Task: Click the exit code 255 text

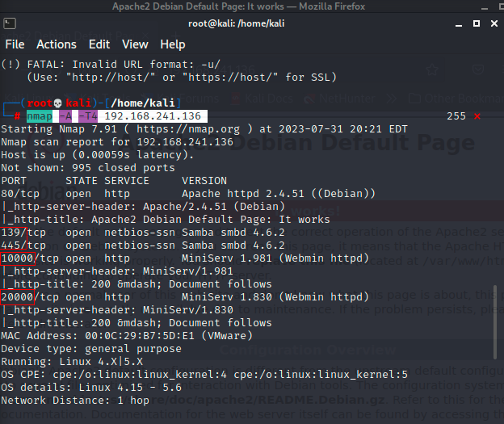Action: 456,116
